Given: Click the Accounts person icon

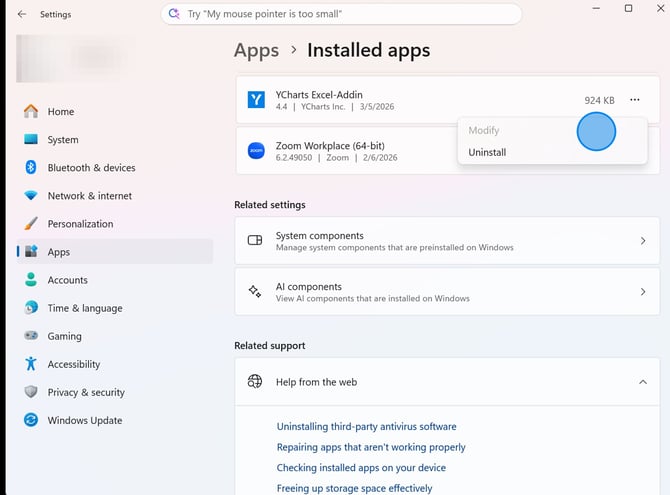Looking at the screenshot, I should point(31,280).
